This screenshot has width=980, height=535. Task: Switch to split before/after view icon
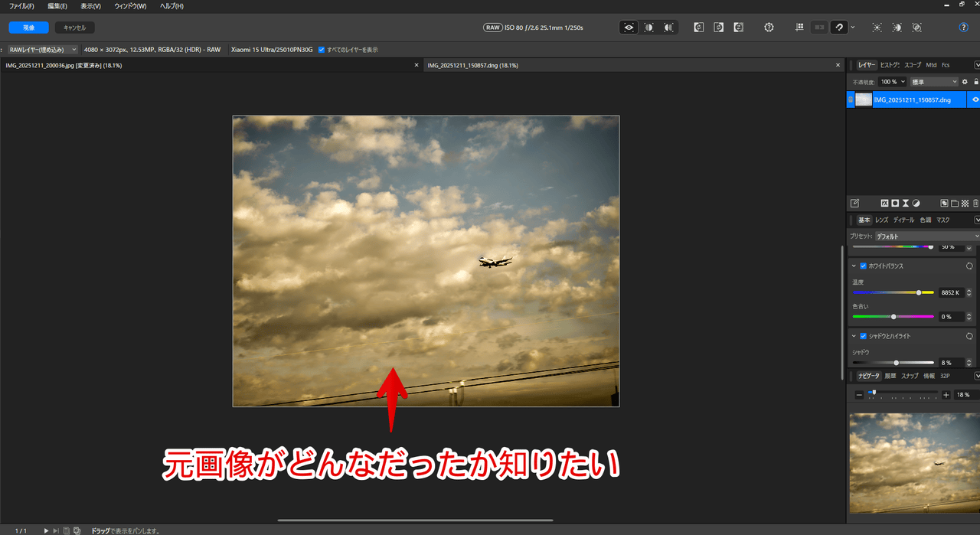point(649,28)
